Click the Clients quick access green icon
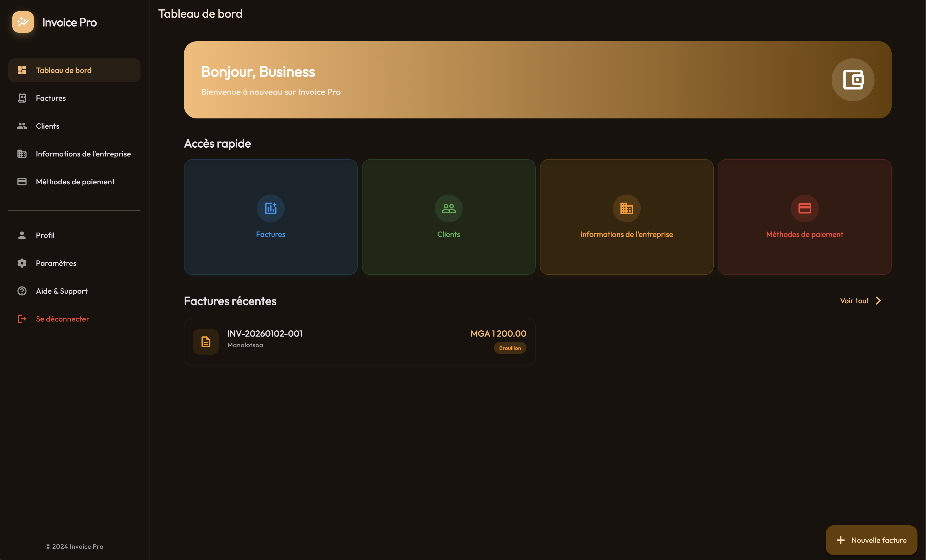926x560 pixels. (x=448, y=208)
